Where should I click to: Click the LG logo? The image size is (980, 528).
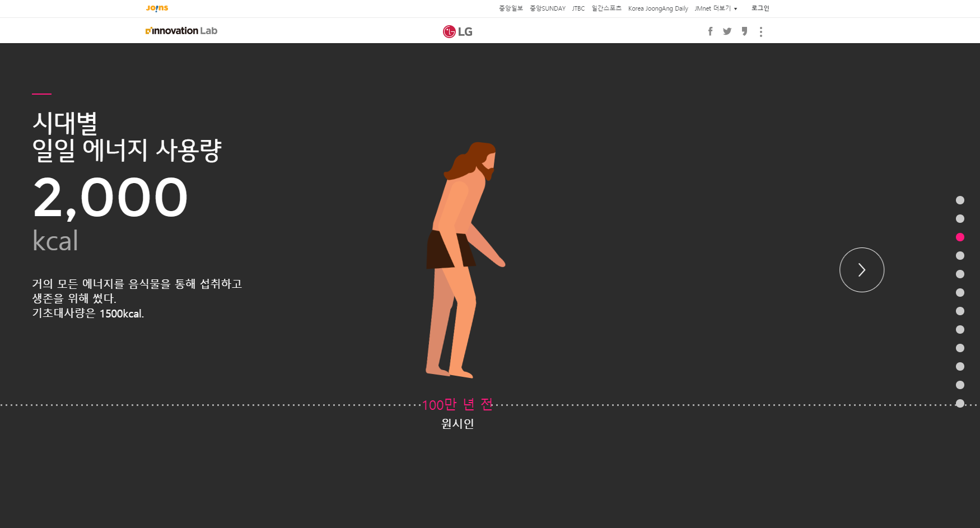pos(458,31)
